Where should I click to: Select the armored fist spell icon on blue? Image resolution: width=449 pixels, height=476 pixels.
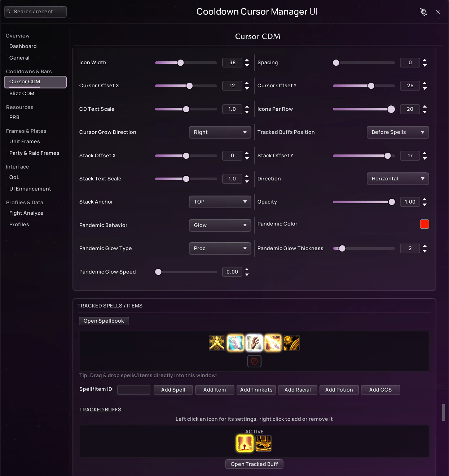(x=235, y=343)
